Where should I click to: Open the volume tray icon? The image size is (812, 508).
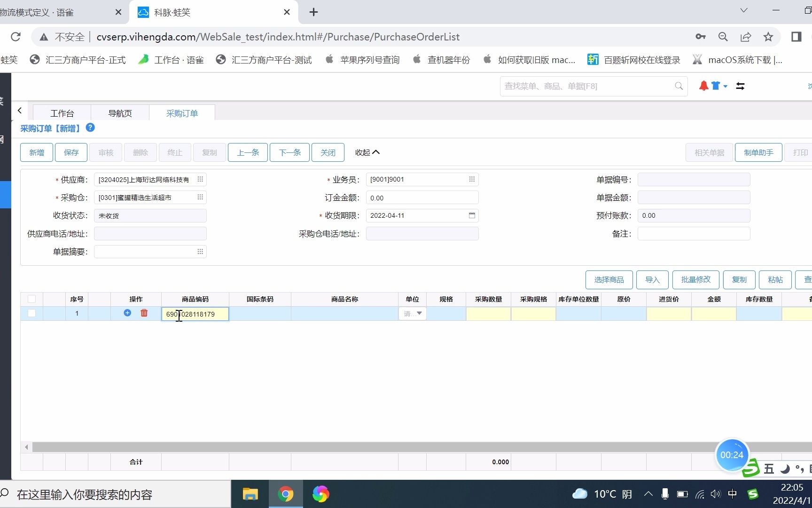[715, 494]
